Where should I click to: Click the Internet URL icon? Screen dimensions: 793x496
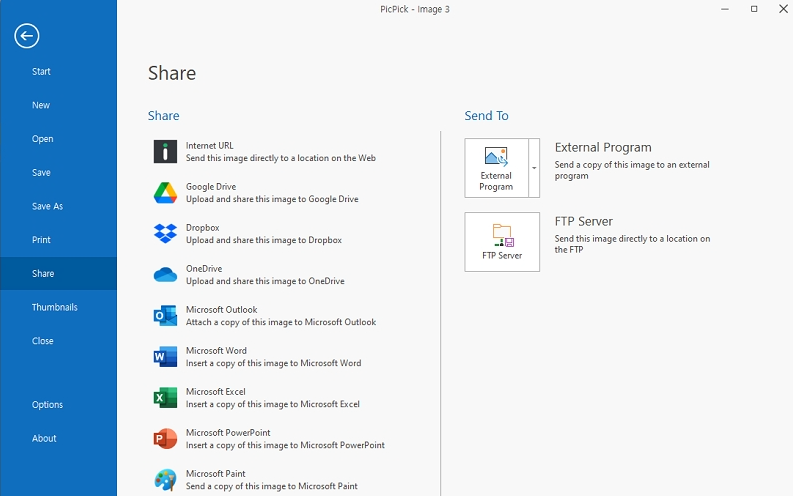click(165, 152)
